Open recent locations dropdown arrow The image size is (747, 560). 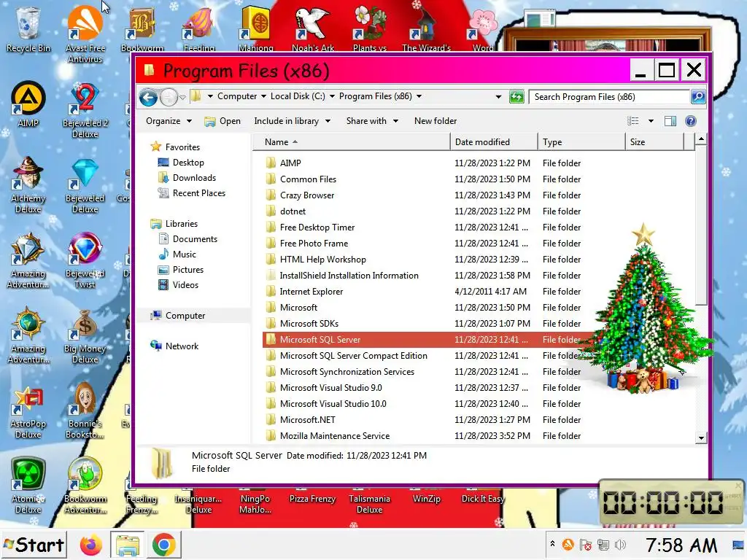tap(182, 98)
